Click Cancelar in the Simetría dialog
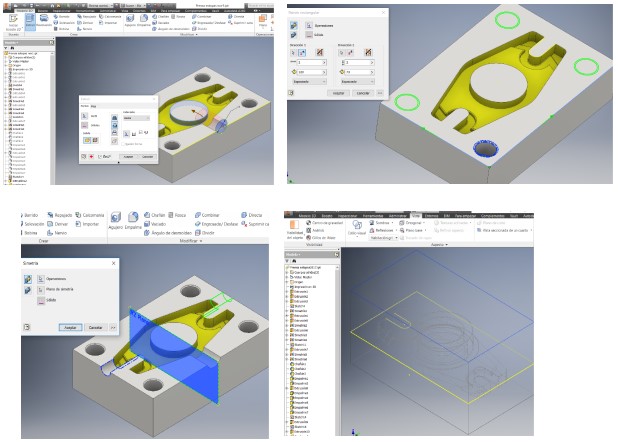618x442 pixels. click(x=95, y=327)
